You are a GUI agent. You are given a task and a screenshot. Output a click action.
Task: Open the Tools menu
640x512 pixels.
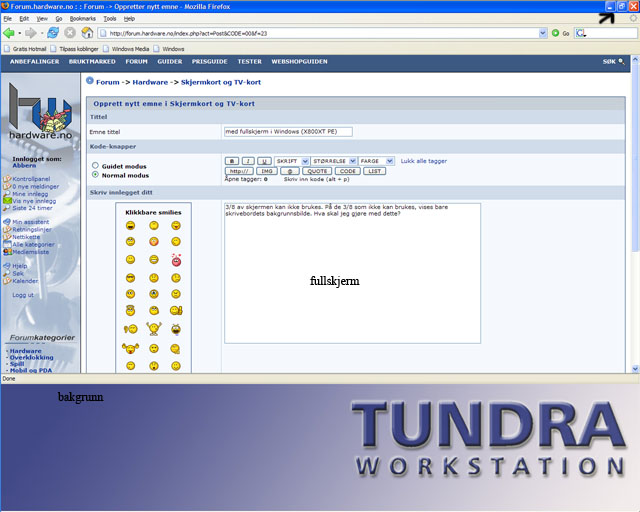pyautogui.click(x=110, y=19)
